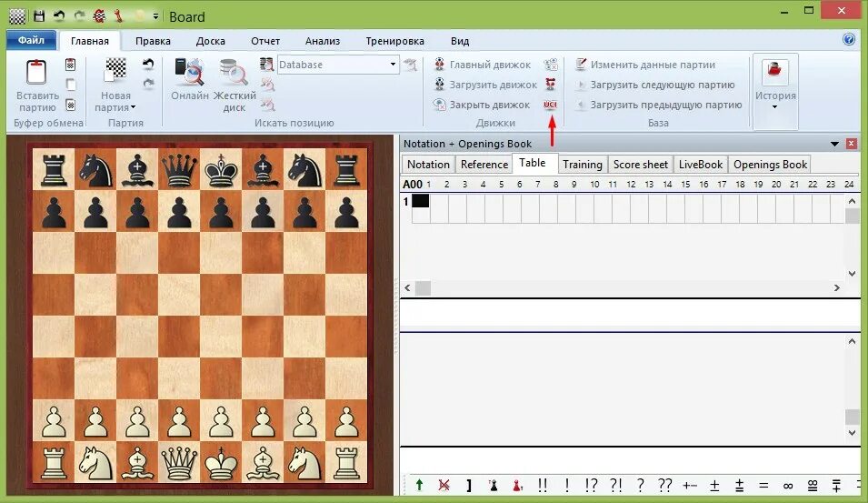Click the undo arrow in the title bar
This screenshot has height=503, width=868.
(59, 16)
